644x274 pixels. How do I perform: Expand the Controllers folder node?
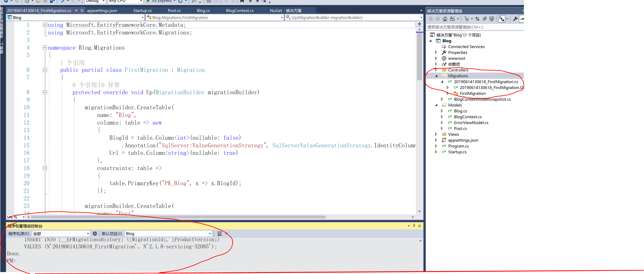tap(436, 70)
